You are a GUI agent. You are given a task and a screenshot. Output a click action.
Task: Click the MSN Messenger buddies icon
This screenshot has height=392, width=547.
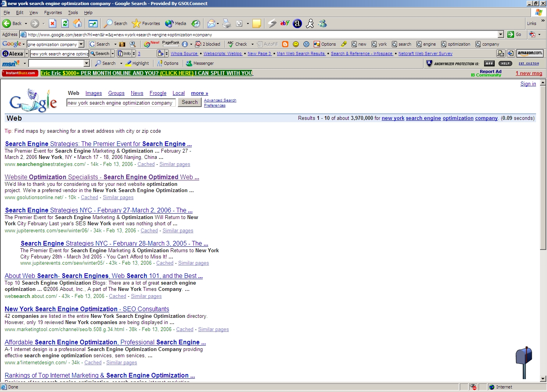tap(322, 23)
